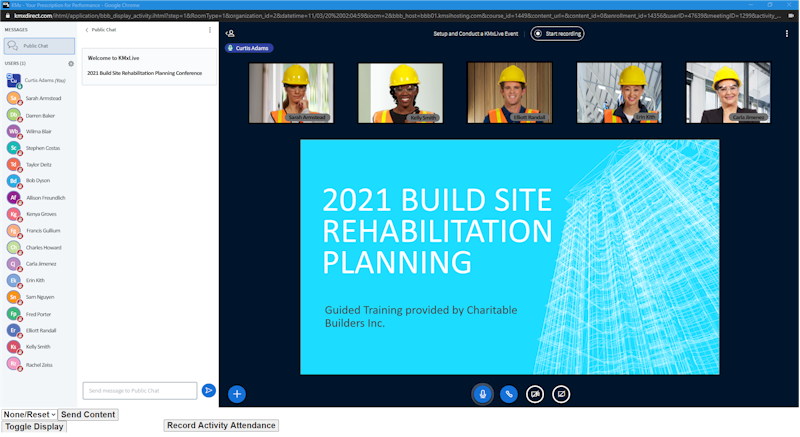Open the blue plus actions menu

tap(237, 394)
